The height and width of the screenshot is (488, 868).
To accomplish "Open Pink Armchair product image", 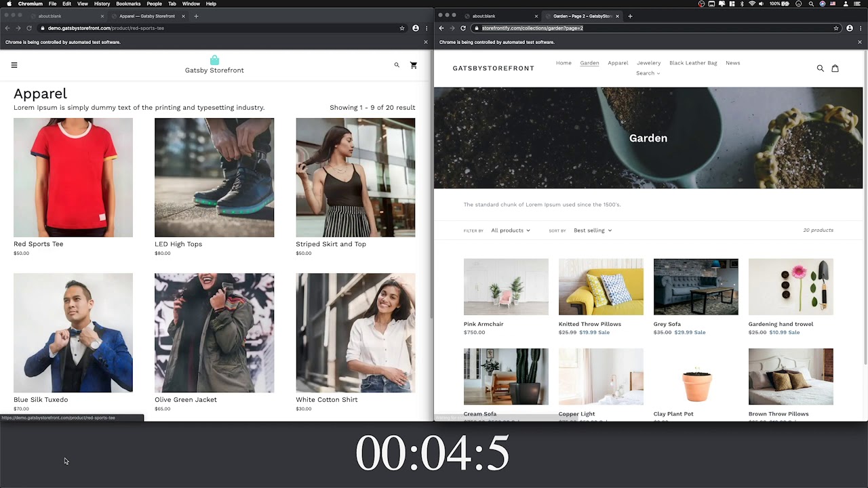I will click(506, 287).
